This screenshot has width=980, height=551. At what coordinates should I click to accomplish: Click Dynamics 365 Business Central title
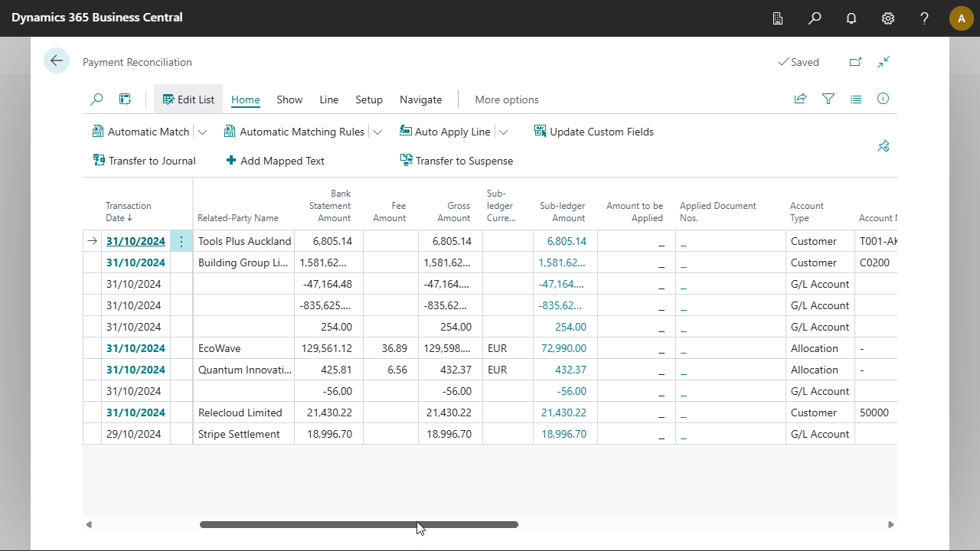(x=97, y=18)
